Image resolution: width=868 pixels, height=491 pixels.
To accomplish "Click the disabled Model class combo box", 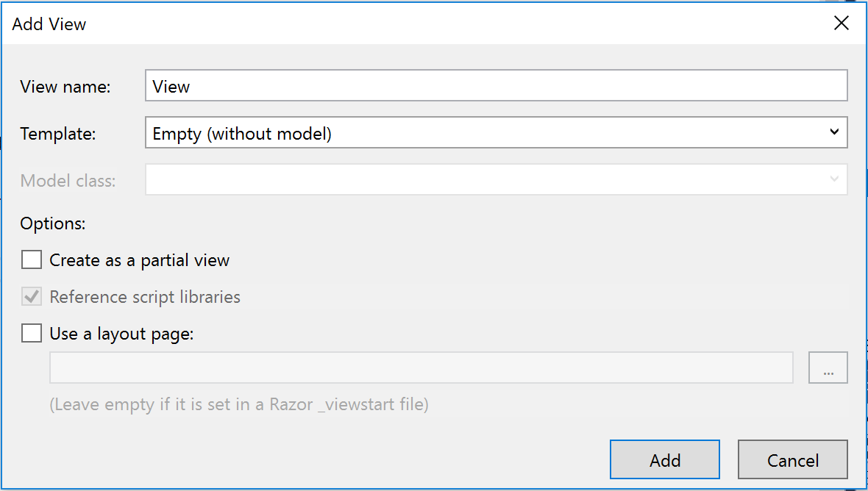I will click(x=485, y=180).
